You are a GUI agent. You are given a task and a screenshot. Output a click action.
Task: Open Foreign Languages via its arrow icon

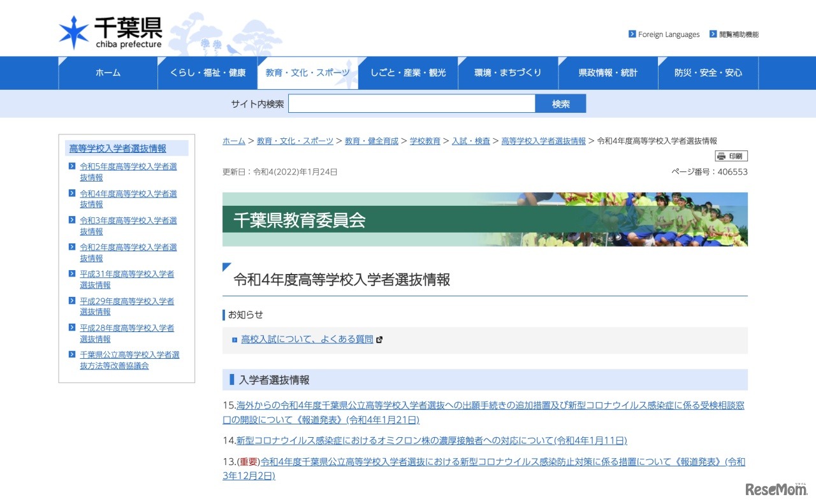pyautogui.click(x=632, y=34)
